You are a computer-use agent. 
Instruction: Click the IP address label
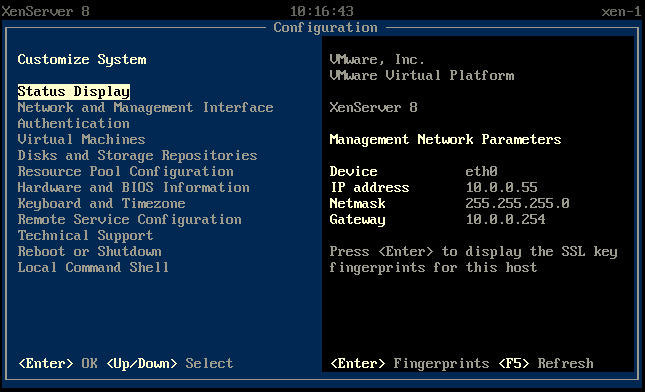(370, 188)
